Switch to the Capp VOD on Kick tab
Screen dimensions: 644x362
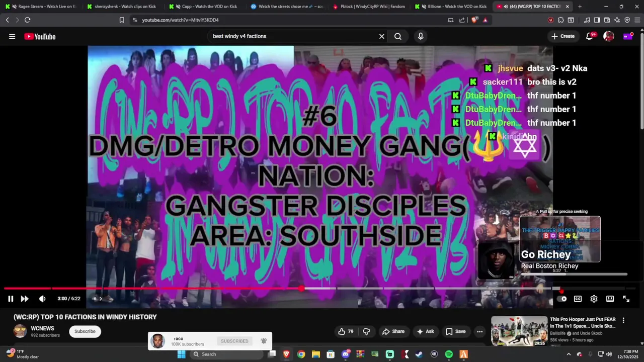pyautogui.click(x=204, y=7)
